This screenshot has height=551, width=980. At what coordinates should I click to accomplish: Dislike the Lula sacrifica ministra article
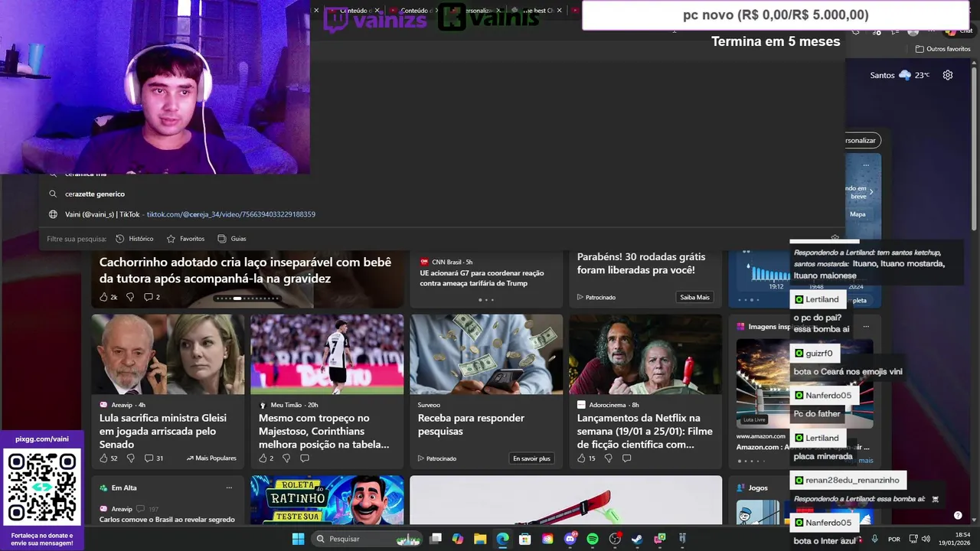tap(130, 458)
